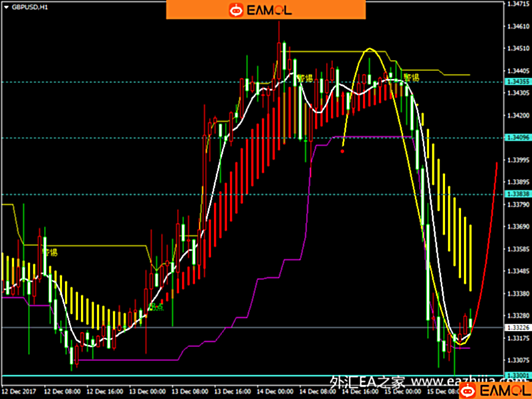Click the rightmost 警惕 warning label
The width and height of the screenshot is (532, 399).
pyautogui.click(x=411, y=78)
